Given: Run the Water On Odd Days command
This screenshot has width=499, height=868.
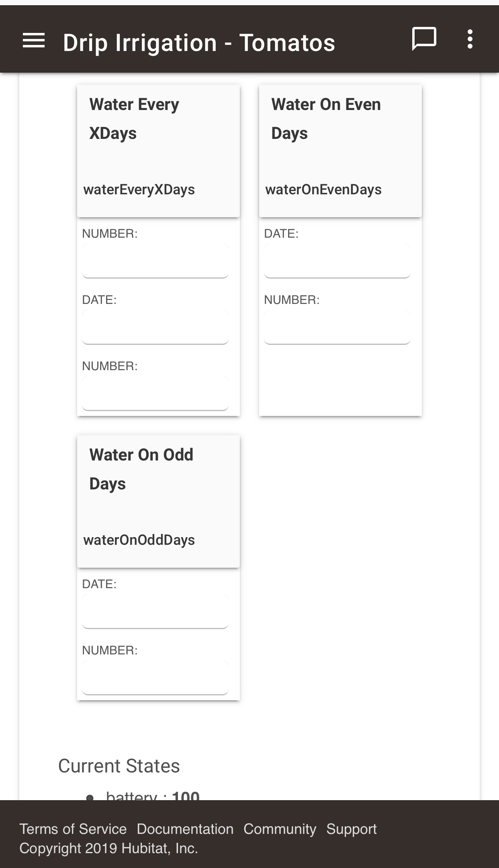Looking at the screenshot, I should tap(158, 501).
